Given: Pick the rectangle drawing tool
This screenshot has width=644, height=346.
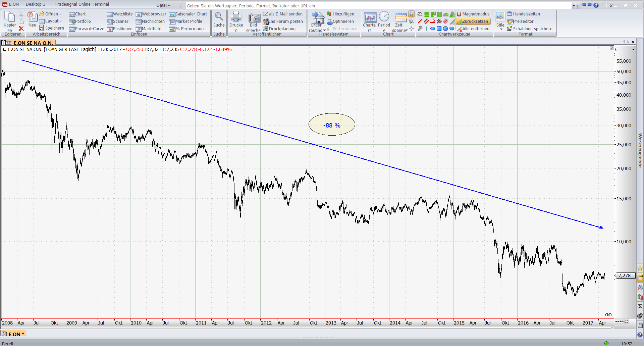Looking at the screenshot, I should coord(439,29).
